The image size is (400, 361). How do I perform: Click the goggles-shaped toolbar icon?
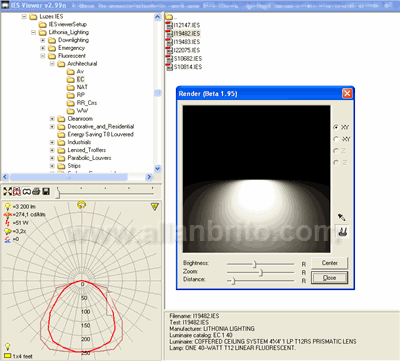point(27,191)
